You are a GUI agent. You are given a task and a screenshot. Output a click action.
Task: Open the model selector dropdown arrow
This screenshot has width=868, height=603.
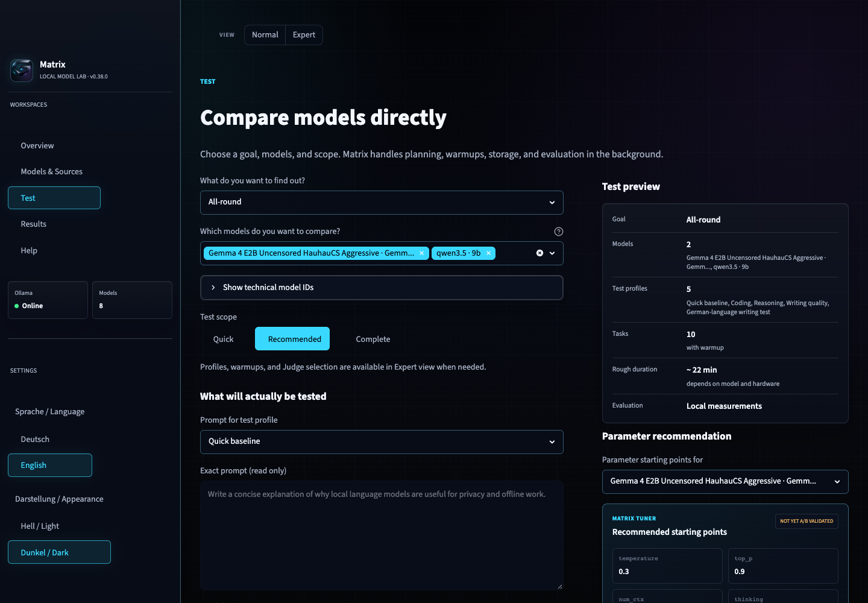pos(552,253)
